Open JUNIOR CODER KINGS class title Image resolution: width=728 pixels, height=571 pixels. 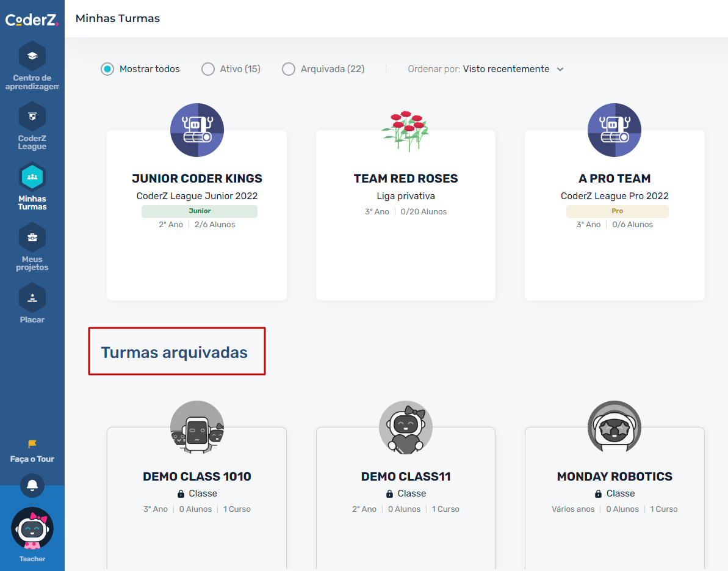point(197,178)
